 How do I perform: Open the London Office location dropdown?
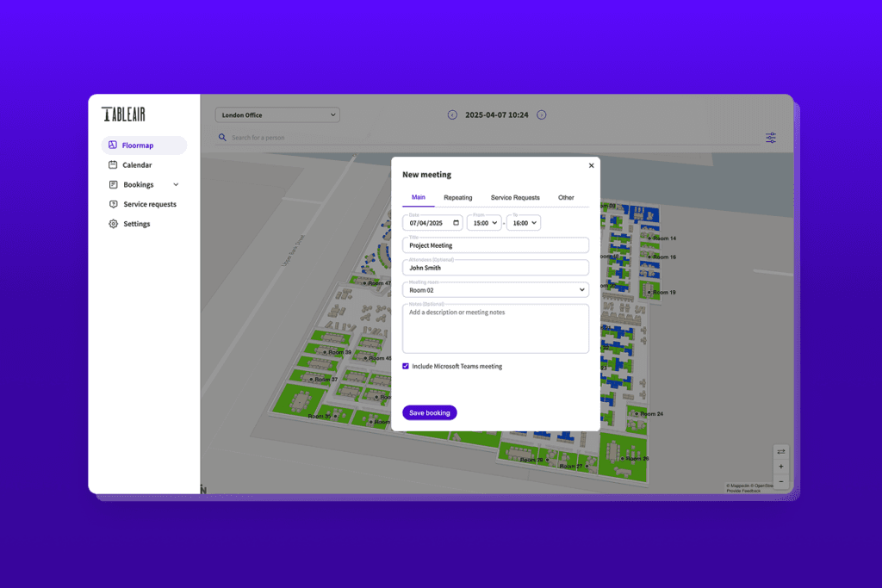point(277,115)
